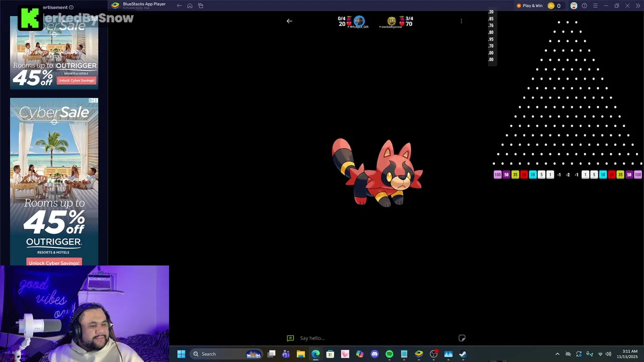
Task: Open Microsoft Teams from the taskbar
Action: (286, 354)
